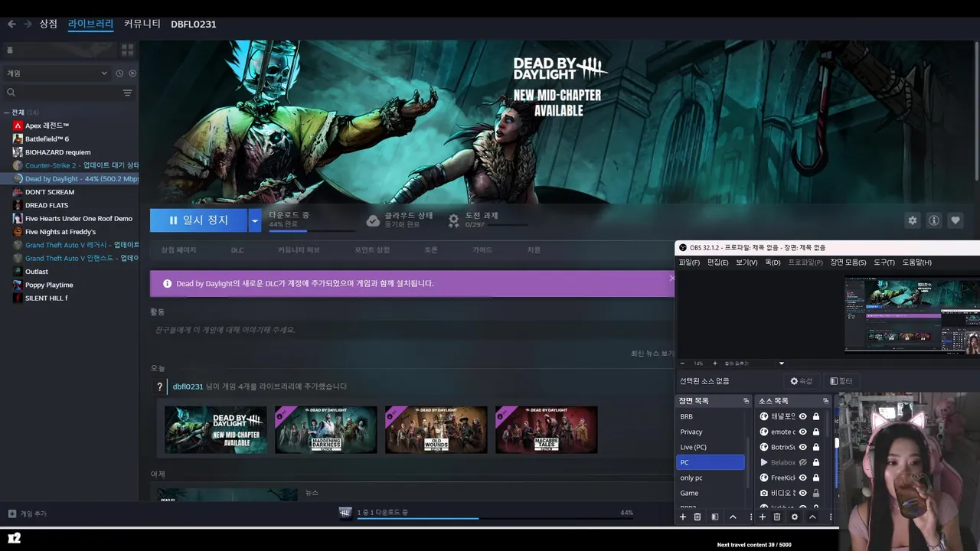
Task: Lock the 비디오 capture source
Action: [816, 493]
